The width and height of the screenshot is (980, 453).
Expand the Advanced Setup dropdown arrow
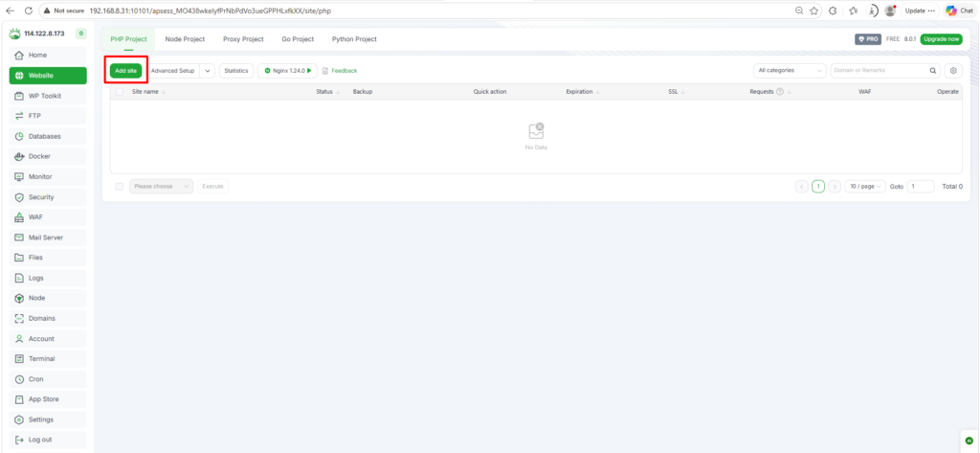click(x=208, y=71)
